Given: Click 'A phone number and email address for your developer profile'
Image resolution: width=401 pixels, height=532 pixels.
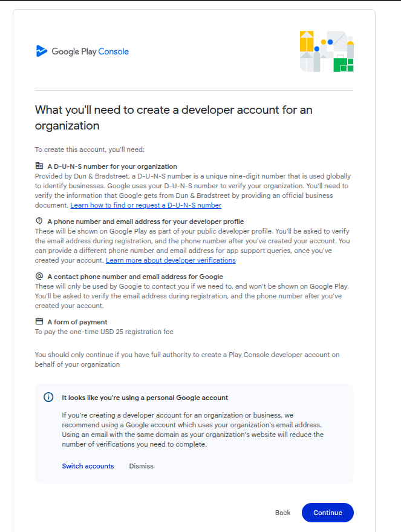Looking at the screenshot, I should point(145,222).
